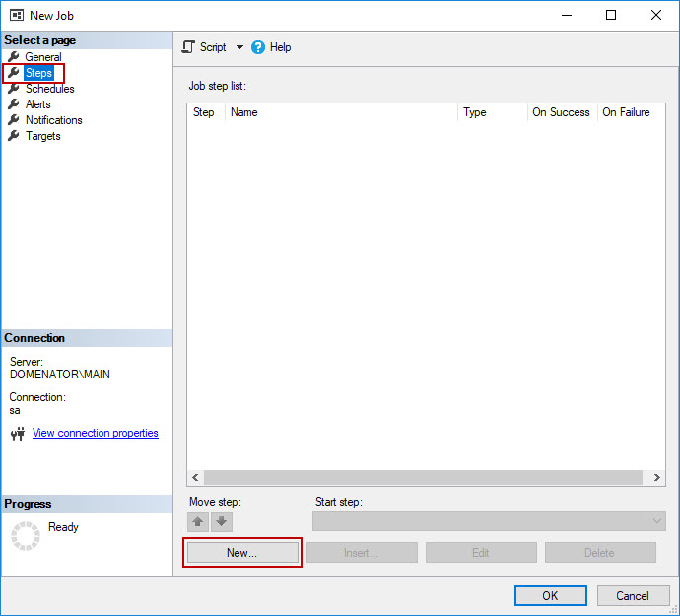
Task: Open Help from the toolbar text
Action: pyautogui.click(x=280, y=47)
